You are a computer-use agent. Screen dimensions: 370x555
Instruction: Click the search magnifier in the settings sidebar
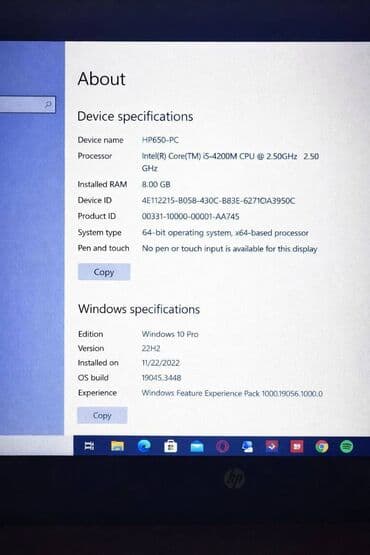48,104
